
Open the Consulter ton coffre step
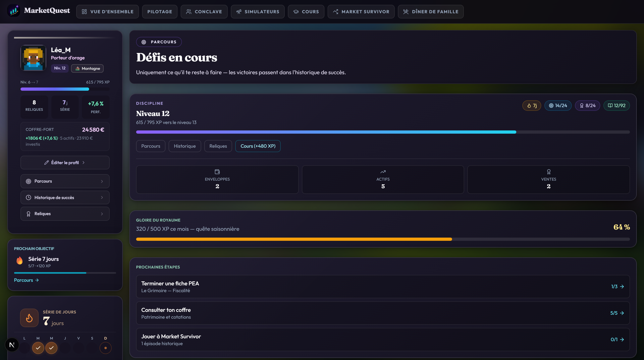[x=383, y=313]
